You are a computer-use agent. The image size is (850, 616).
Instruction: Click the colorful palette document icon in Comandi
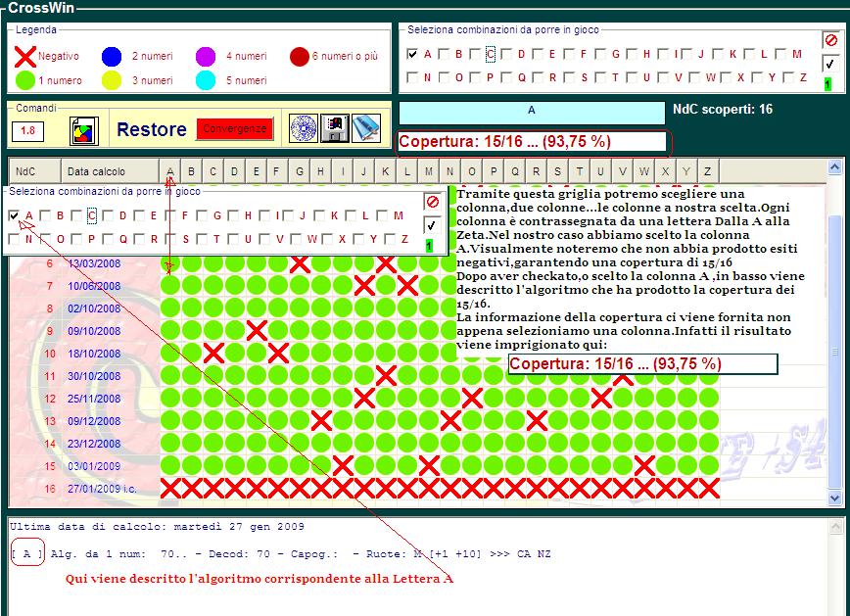tap(84, 130)
